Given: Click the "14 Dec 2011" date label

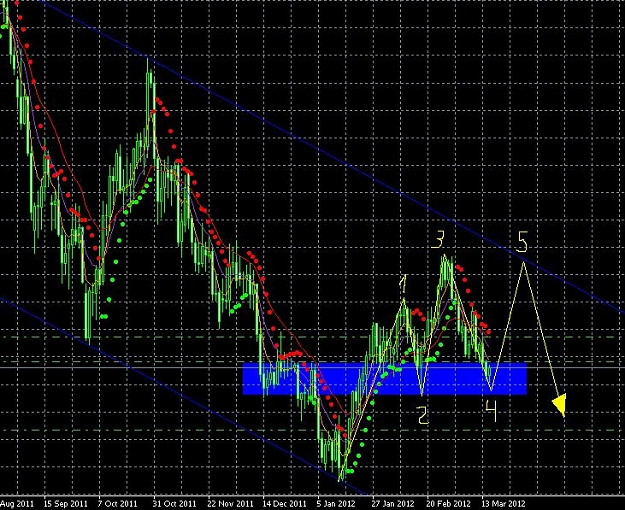Looking at the screenshot, I should tap(285, 504).
